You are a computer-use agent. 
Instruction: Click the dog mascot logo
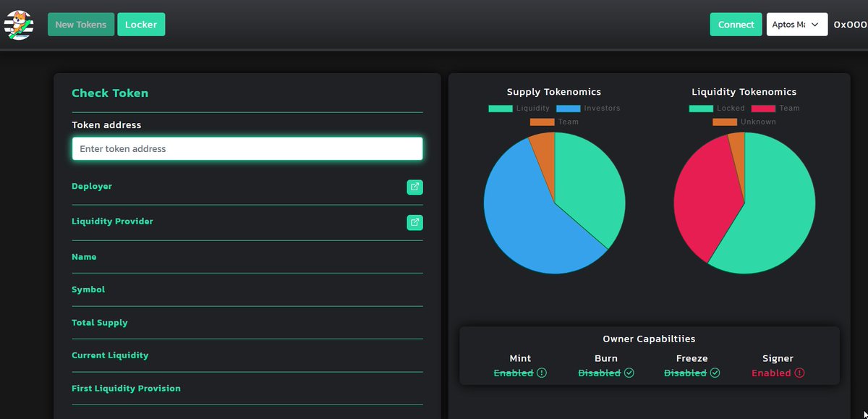click(x=19, y=25)
